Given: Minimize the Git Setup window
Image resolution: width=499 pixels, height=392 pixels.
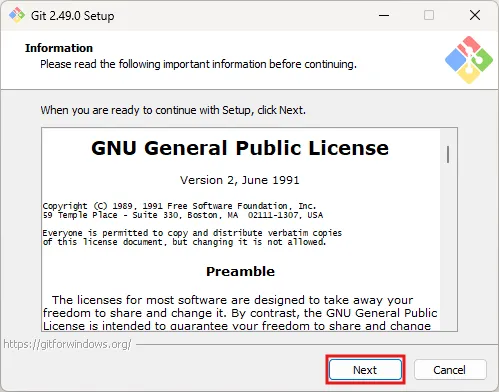Looking at the screenshot, I should click(384, 15).
